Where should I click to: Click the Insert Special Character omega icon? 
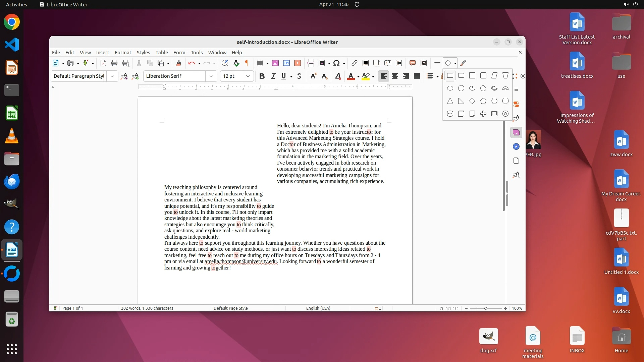click(336, 63)
